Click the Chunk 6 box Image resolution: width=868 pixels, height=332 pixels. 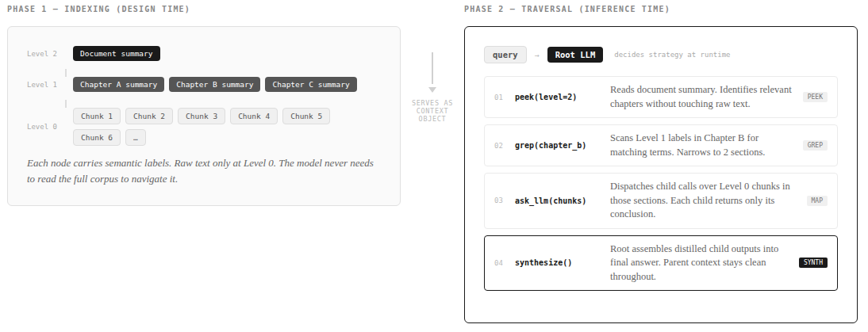(97, 138)
